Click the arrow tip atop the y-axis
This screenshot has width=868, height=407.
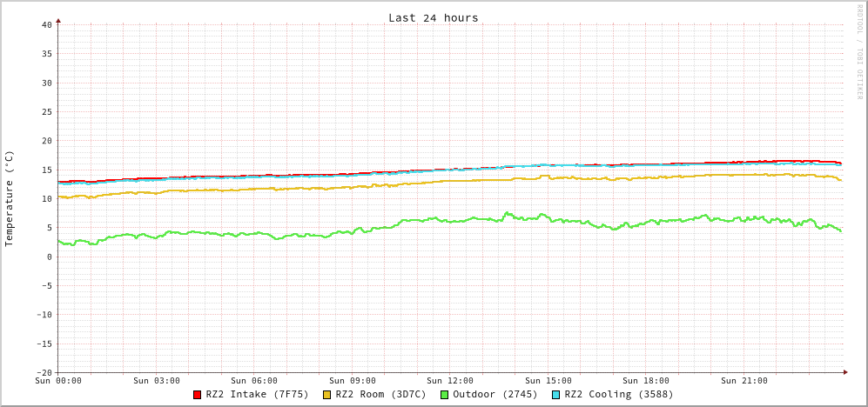58,19
